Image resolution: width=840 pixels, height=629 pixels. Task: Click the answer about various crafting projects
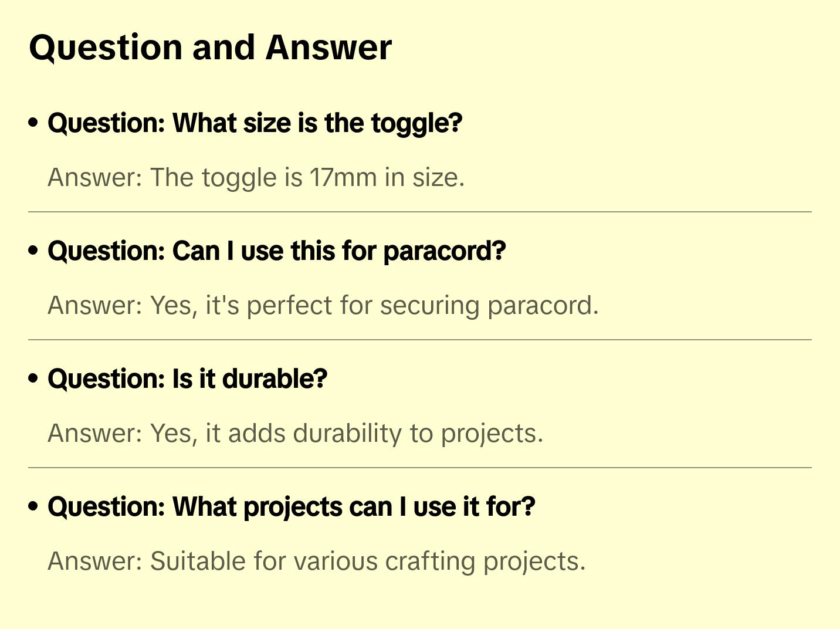pos(316,561)
